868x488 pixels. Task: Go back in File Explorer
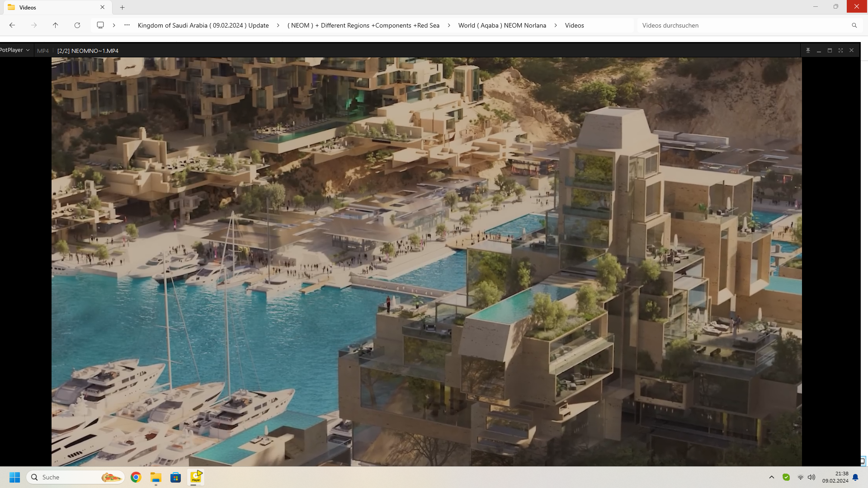coord(12,25)
